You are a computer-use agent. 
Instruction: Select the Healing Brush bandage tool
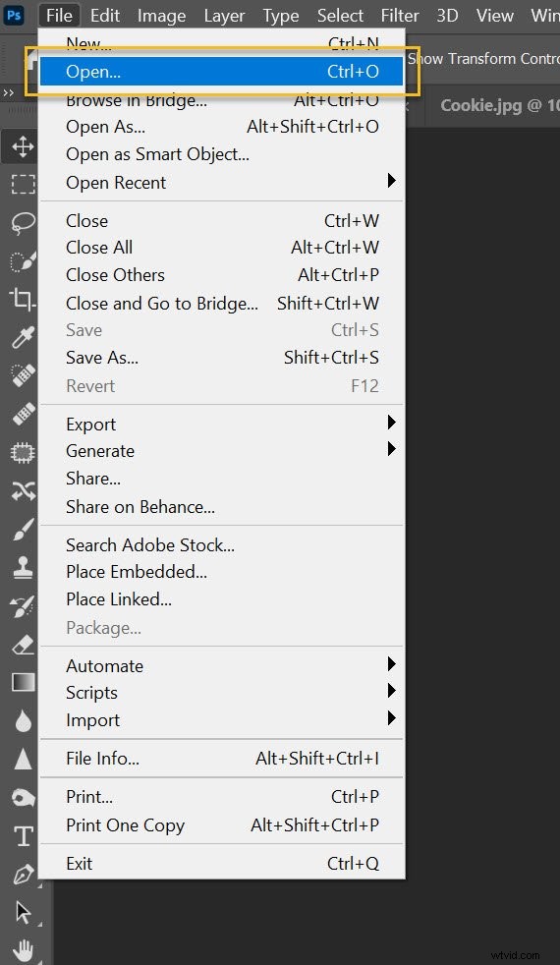[x=23, y=414]
